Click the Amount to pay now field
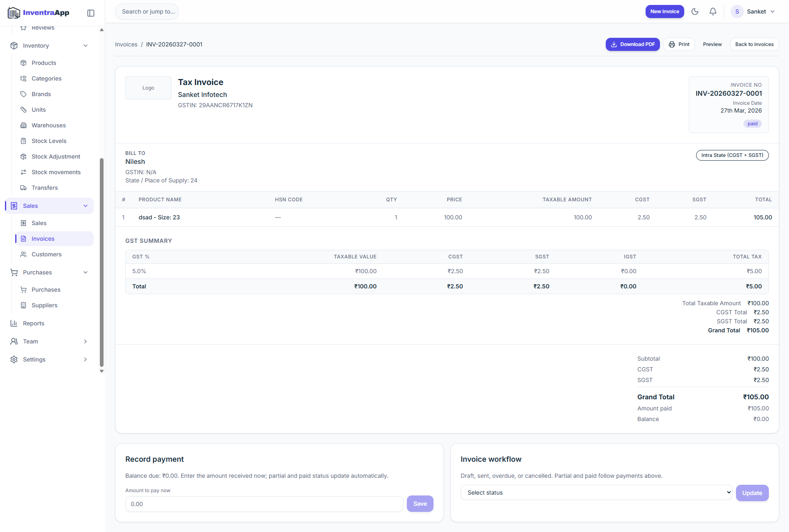This screenshot has width=789, height=532. pos(264,504)
